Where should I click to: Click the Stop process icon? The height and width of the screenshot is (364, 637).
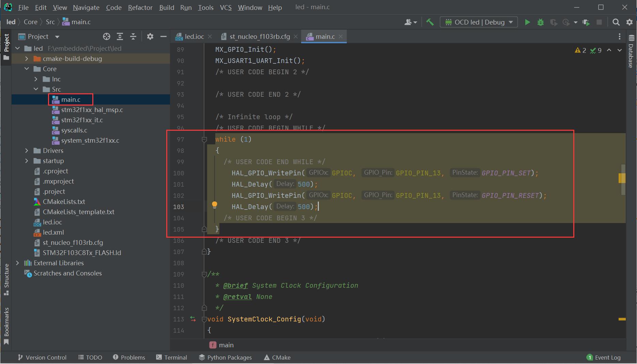pyautogui.click(x=599, y=22)
